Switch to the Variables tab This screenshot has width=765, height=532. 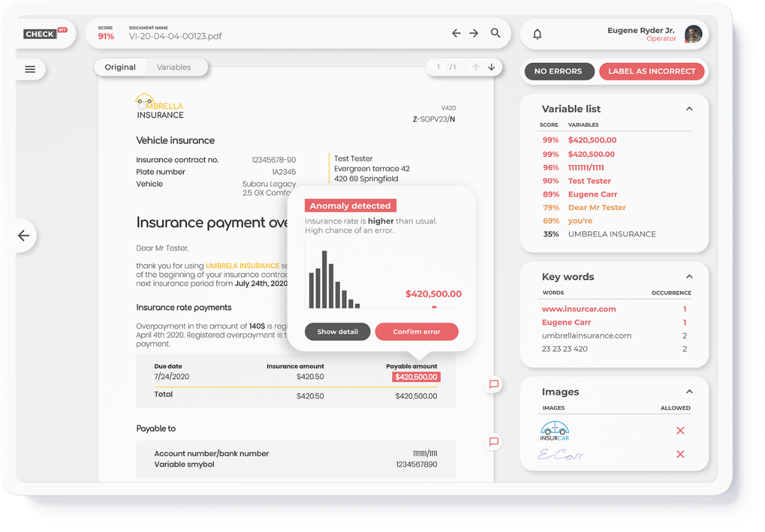coord(174,67)
